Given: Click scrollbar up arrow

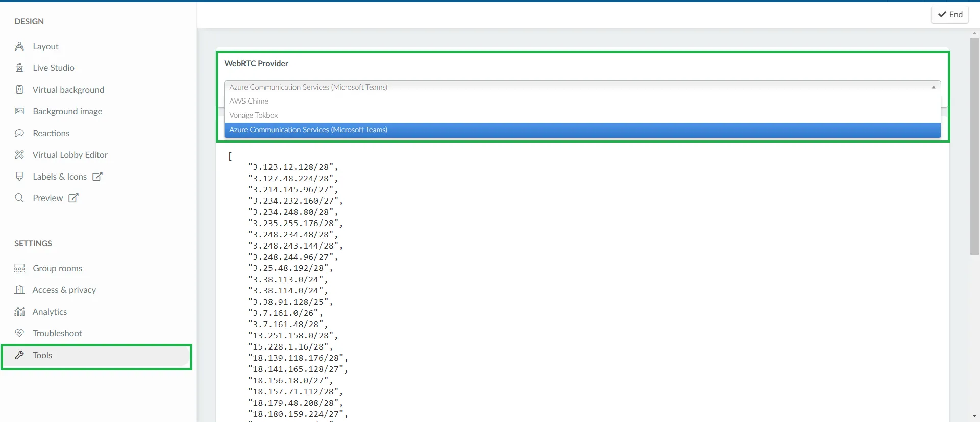Looking at the screenshot, I should pos(974,33).
